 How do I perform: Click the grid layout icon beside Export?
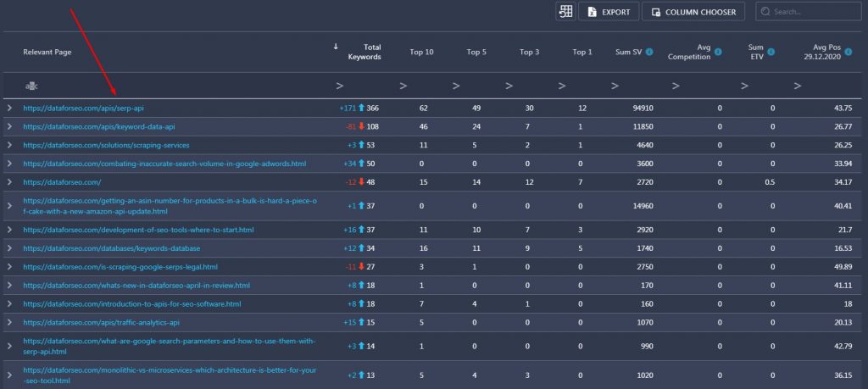(565, 12)
